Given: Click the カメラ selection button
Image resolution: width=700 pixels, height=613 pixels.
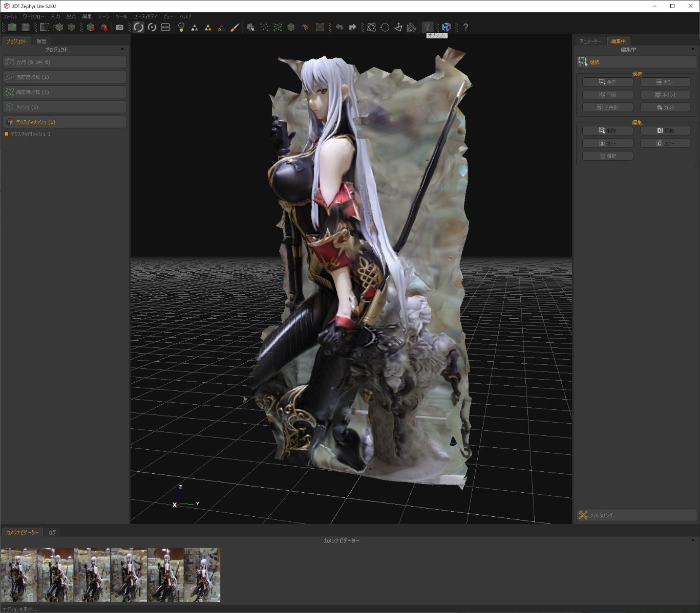Looking at the screenshot, I should point(666,107).
